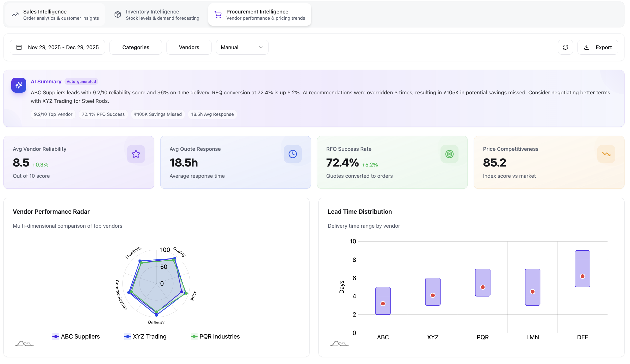Export the procurement report

coord(598,47)
